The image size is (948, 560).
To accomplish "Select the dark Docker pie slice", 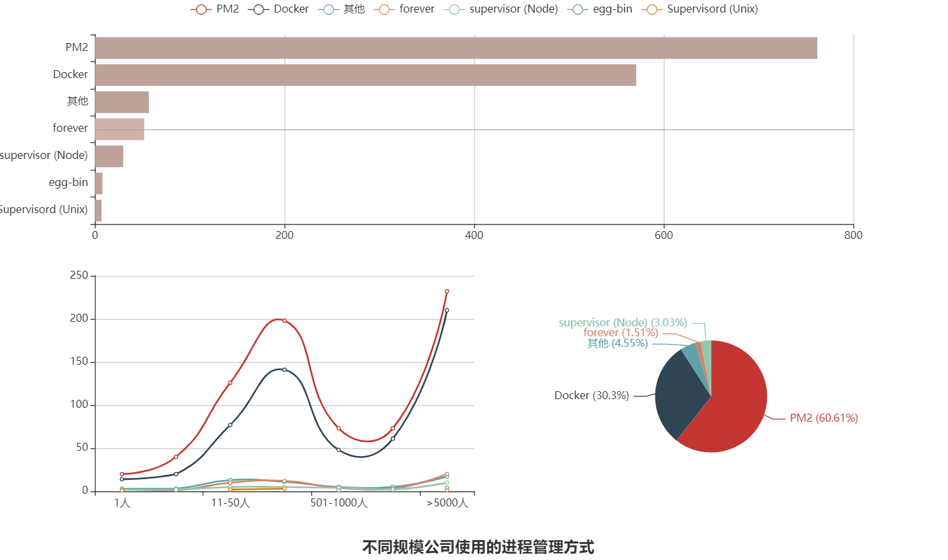I will click(x=679, y=396).
